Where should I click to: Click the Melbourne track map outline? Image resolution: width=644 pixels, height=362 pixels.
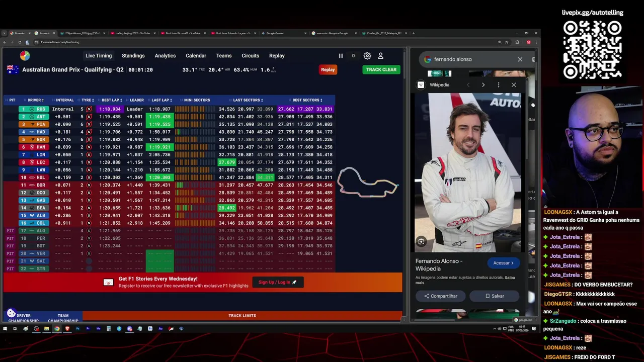(368, 182)
